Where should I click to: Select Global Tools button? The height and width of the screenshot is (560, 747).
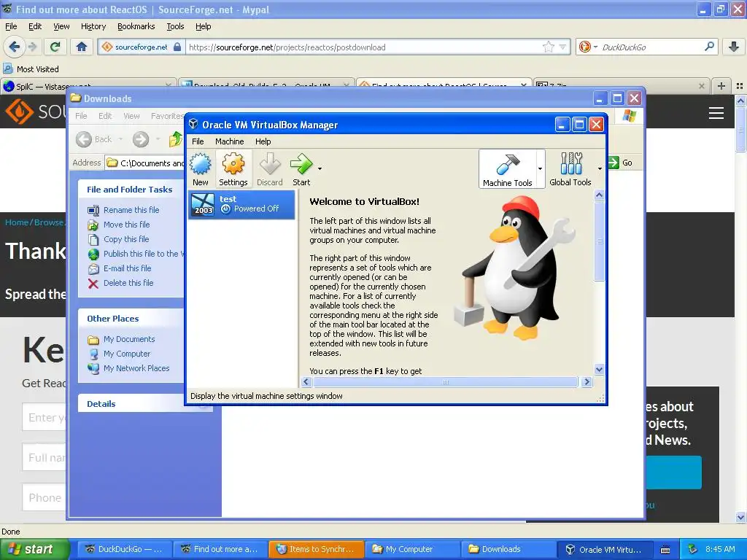570,168
